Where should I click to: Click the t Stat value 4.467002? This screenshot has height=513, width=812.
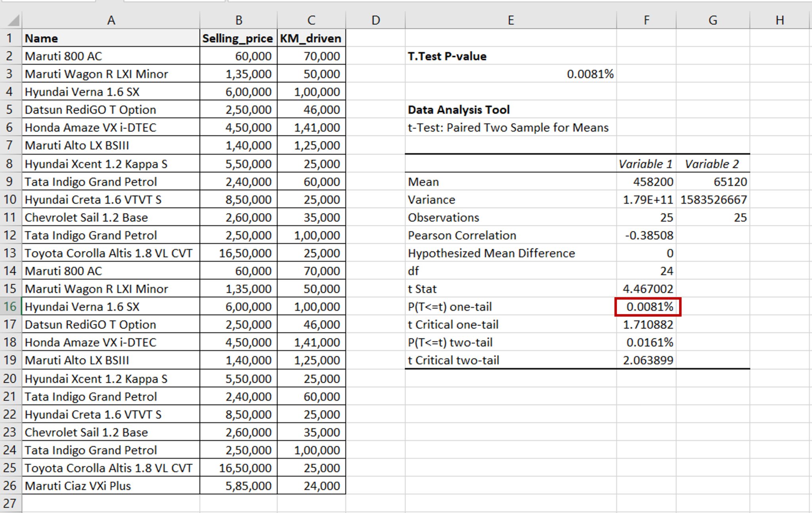(x=647, y=288)
